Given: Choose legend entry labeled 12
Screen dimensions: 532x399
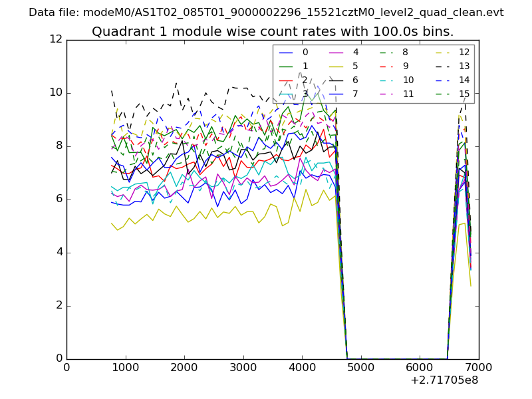Looking at the screenshot, I should coord(464,53).
